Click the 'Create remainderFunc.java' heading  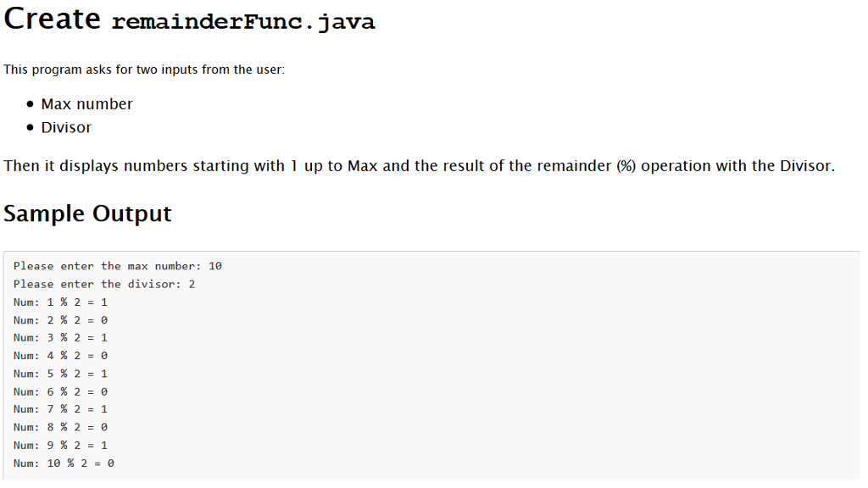189,19
